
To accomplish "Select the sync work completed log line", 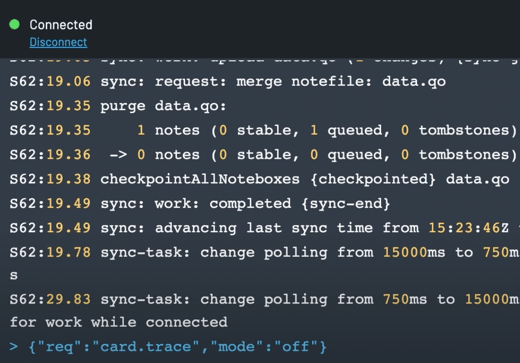I will pos(200,204).
